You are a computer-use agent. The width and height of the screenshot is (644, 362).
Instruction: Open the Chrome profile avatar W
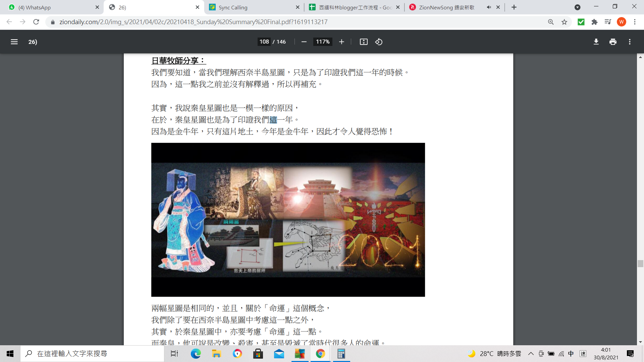(x=622, y=22)
